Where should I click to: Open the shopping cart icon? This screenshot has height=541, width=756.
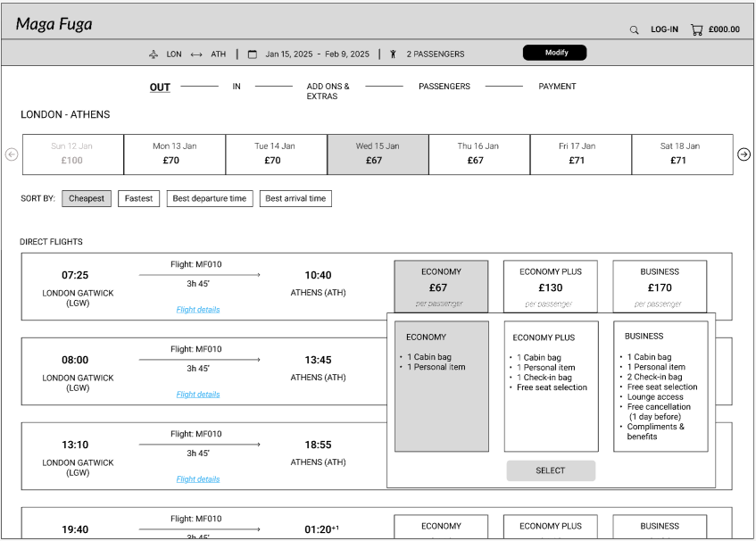[696, 29]
